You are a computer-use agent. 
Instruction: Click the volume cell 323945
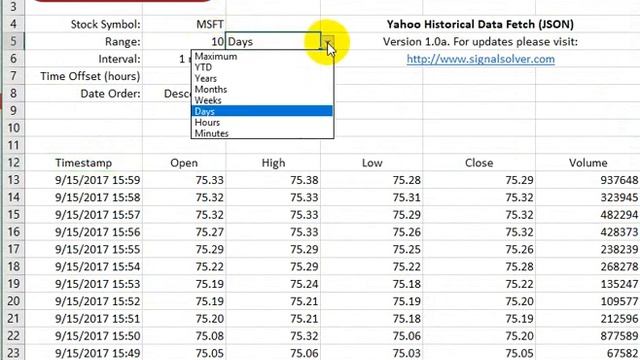tap(588, 198)
